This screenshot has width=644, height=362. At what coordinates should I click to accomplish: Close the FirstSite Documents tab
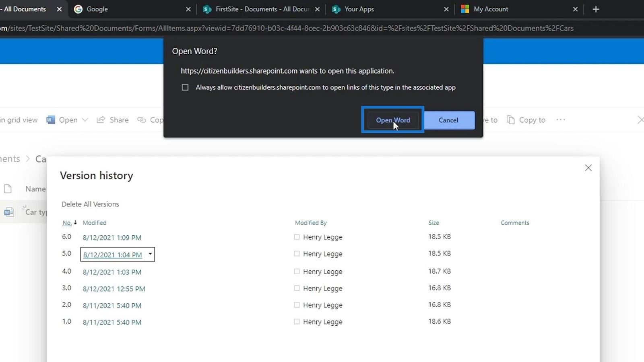[x=317, y=9]
